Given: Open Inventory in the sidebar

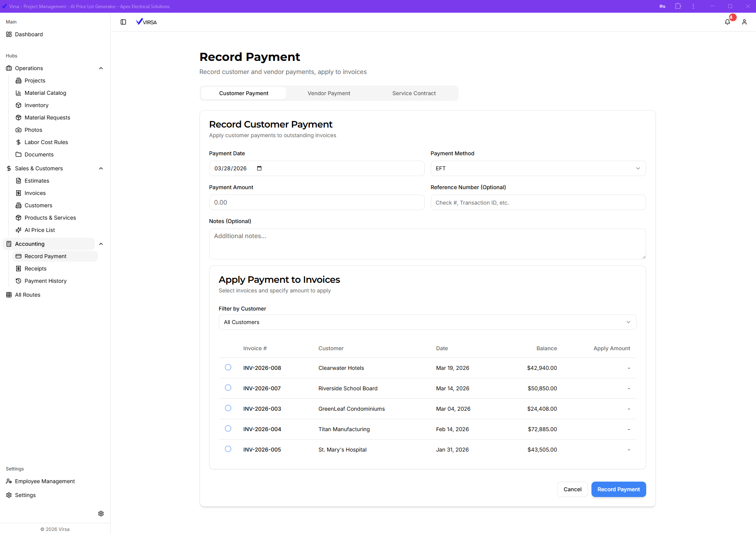Looking at the screenshot, I should tap(36, 105).
